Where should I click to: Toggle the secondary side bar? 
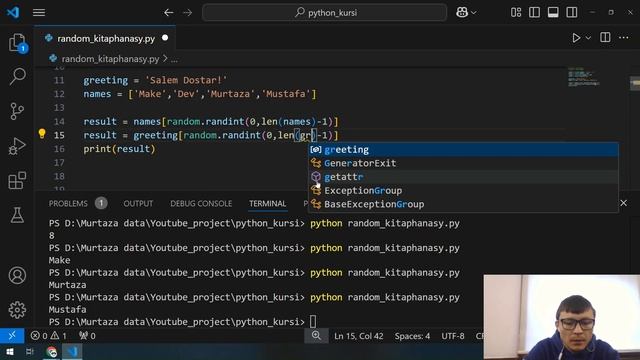572,13
